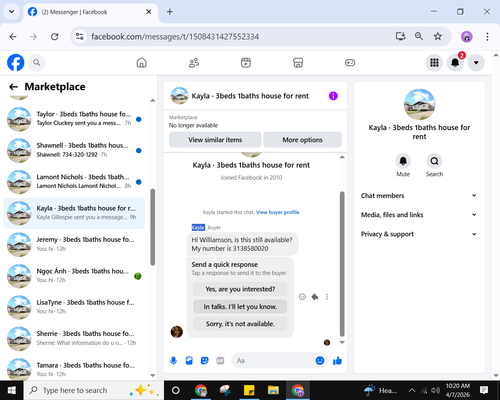Select the Jeremy 3beds 1baths conversation
This screenshot has width=500, height=400.
point(74,244)
